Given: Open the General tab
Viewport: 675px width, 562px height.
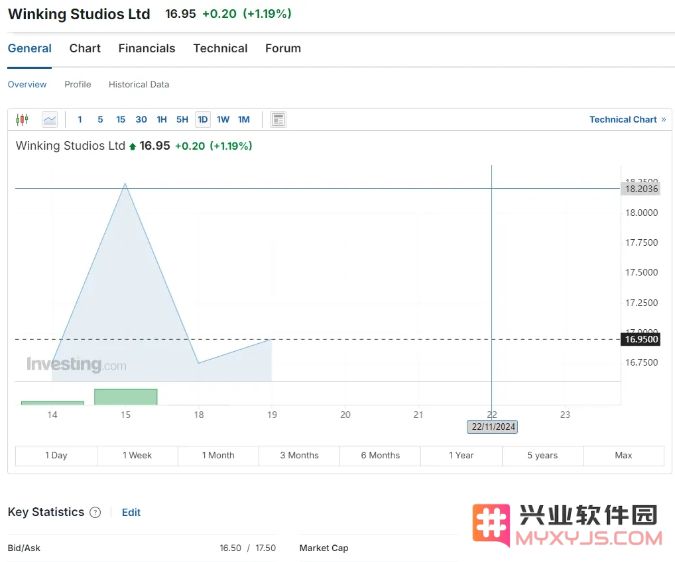Looking at the screenshot, I should tap(30, 48).
